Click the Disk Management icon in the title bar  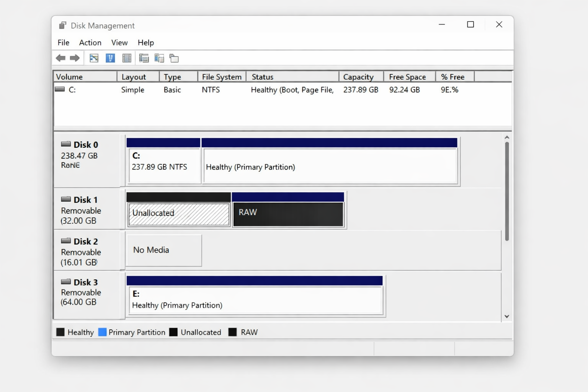pyautogui.click(x=62, y=25)
